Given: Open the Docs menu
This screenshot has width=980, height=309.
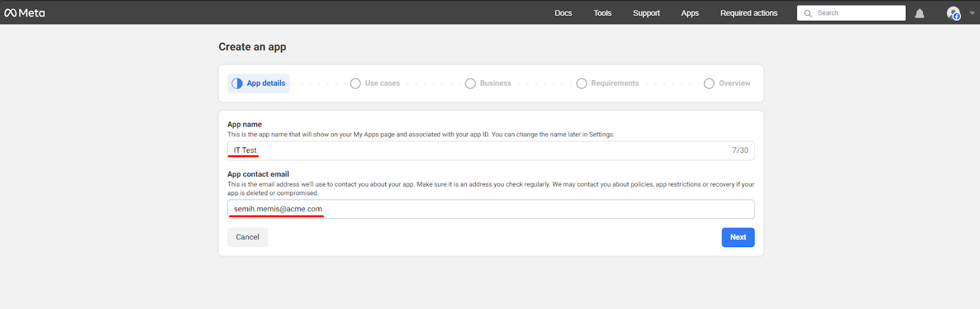Looking at the screenshot, I should (x=563, y=13).
